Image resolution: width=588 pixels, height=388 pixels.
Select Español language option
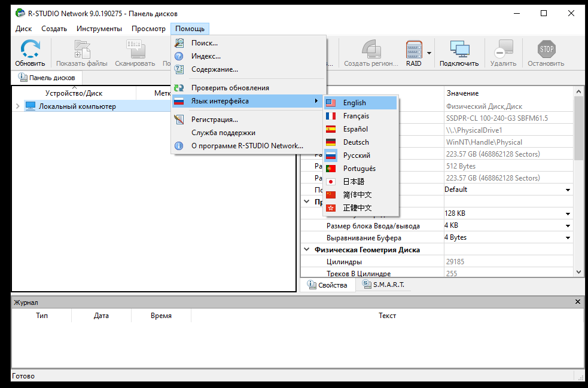(x=360, y=129)
